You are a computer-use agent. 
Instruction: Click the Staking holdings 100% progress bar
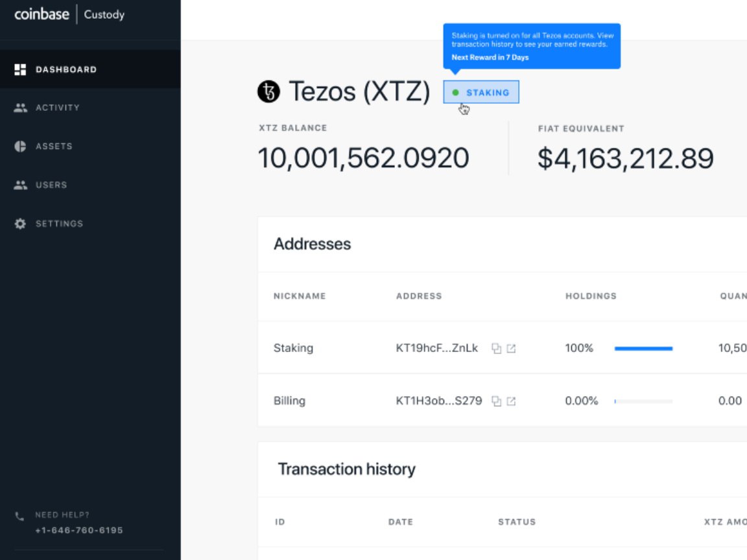(x=644, y=349)
